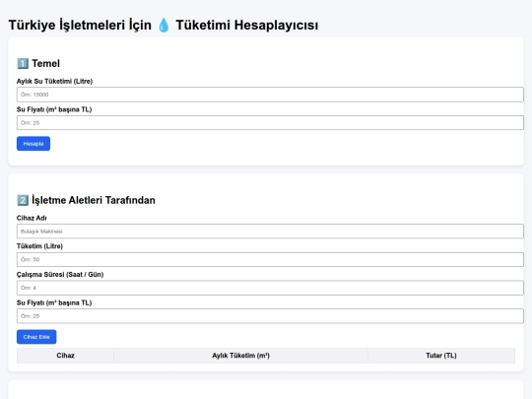This screenshot has height=399, width=532.
Task: Click the Çalışma Süresi (Saat / Gün) label
Action: pos(60,274)
